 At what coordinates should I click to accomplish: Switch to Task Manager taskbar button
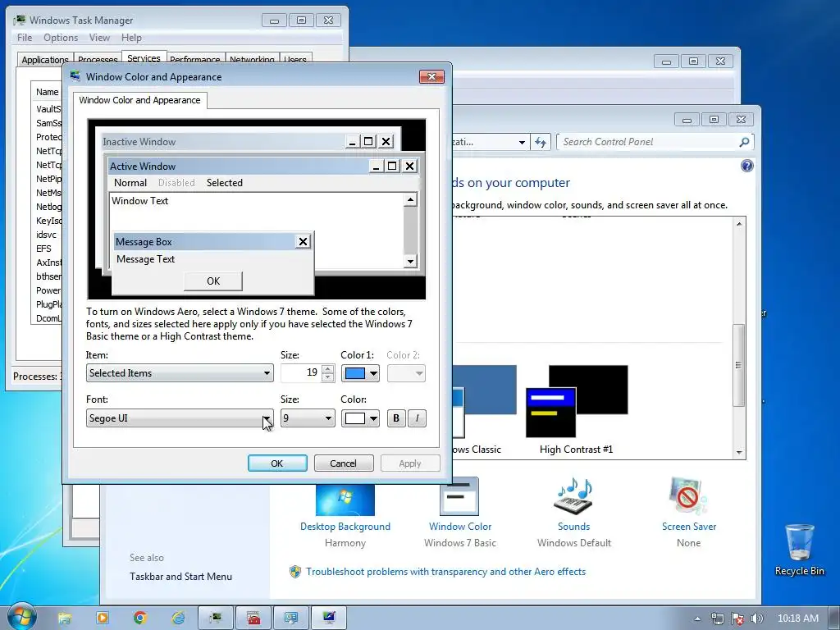click(216, 619)
